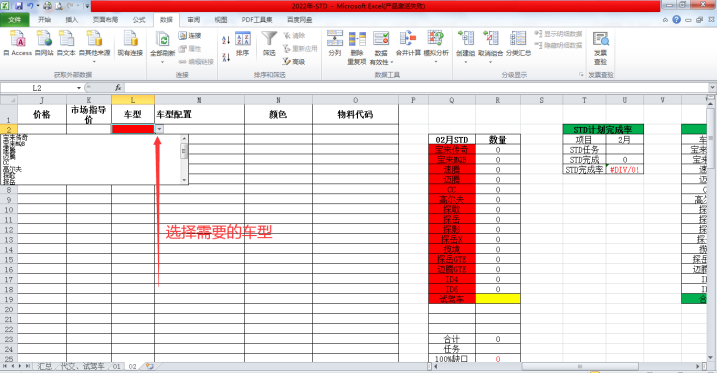Expand the 取消组合 ungroup dropdown

pos(490,61)
